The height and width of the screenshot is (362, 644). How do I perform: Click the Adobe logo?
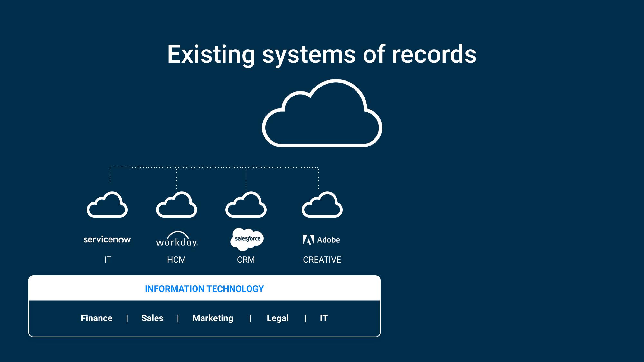click(321, 240)
